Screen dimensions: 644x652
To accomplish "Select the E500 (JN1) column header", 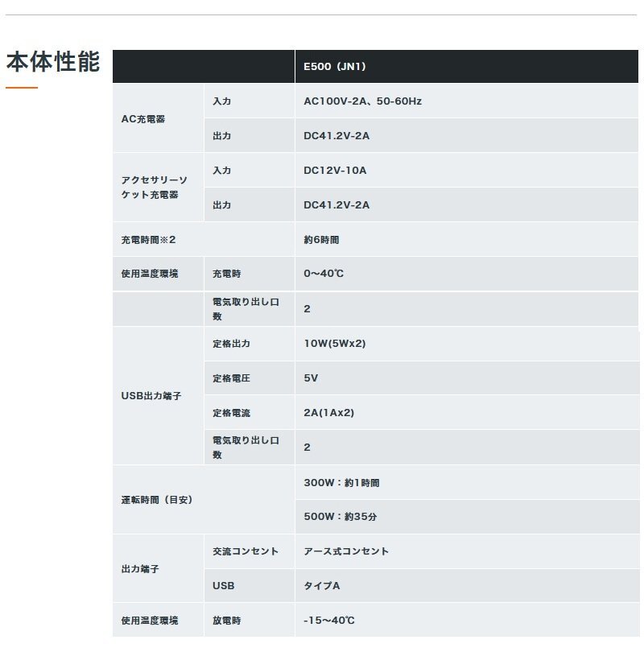I will pos(335,67).
